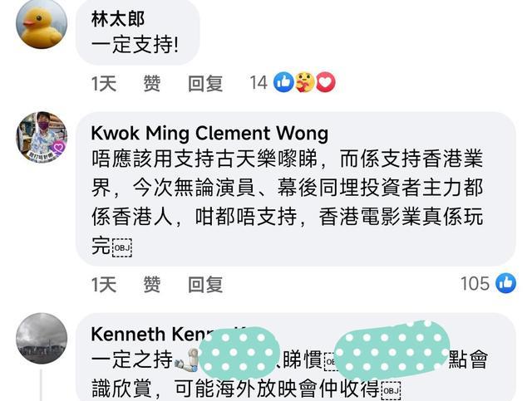Click the OBJ placeholder emoji after 完
The height and width of the screenshot is (401, 532).
(x=122, y=247)
